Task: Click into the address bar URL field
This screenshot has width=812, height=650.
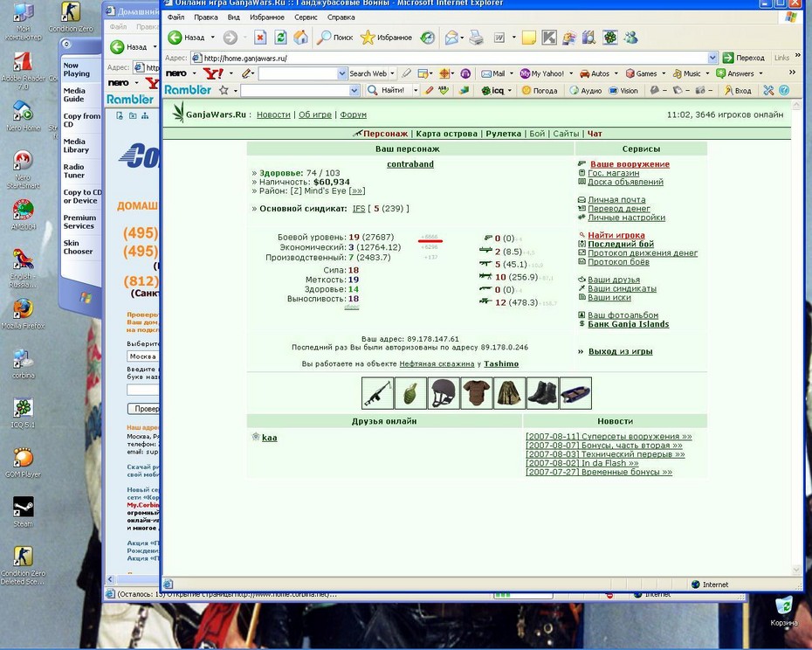Action: (x=454, y=58)
